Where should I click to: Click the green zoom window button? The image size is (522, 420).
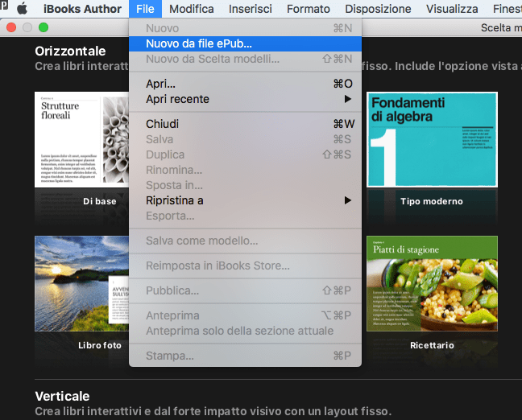coord(43,27)
